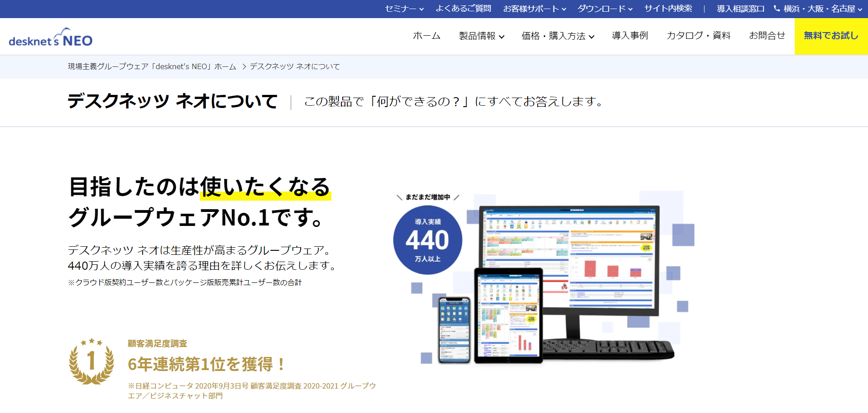
Task: Click the 目指したのは使いたくなる headline text
Action: pyautogui.click(x=199, y=187)
